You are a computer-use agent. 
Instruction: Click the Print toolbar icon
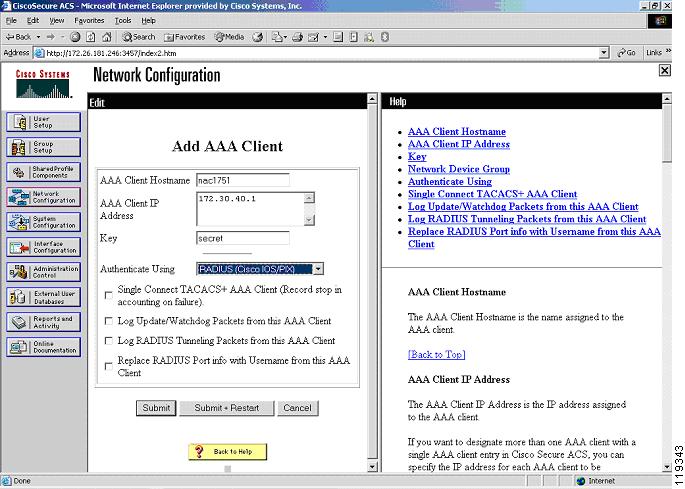tap(298, 37)
